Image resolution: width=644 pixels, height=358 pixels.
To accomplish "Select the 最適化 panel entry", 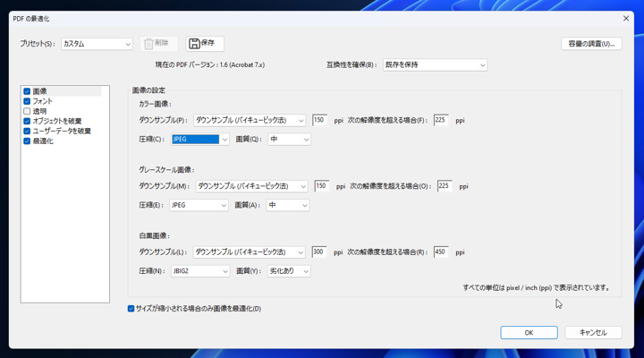I will (x=43, y=141).
